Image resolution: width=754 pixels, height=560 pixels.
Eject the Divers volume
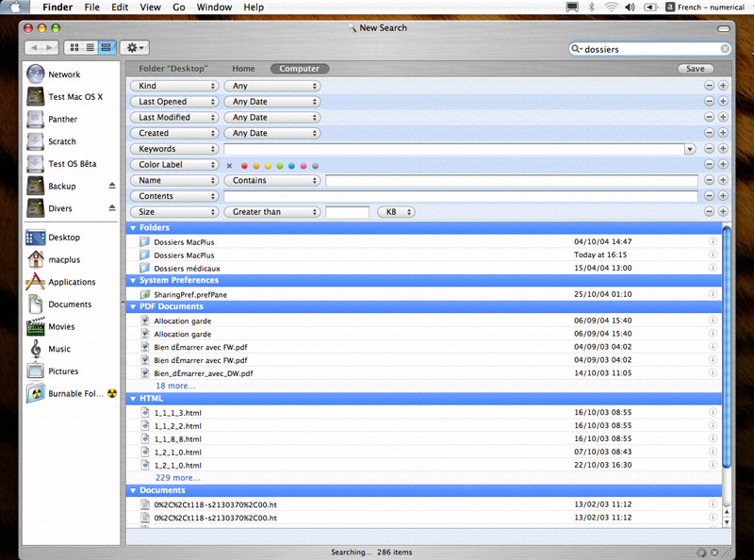(112, 208)
